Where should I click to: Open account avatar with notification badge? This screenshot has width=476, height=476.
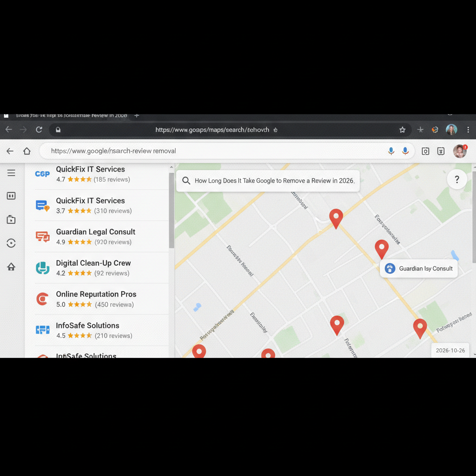tap(460, 151)
